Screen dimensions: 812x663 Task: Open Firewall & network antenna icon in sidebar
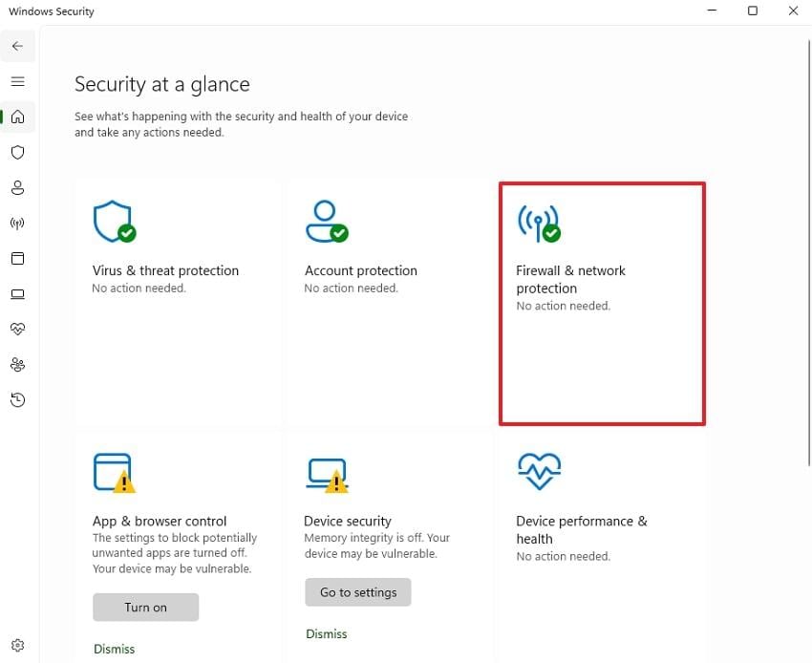point(17,224)
